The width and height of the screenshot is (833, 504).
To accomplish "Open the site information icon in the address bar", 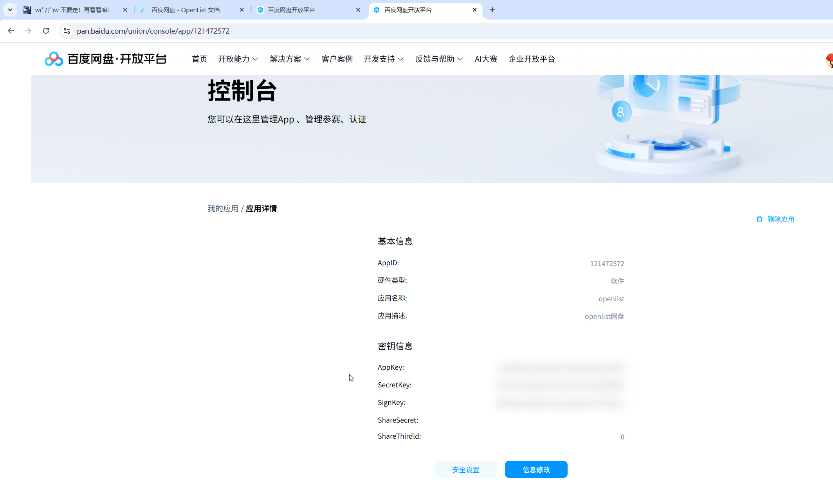I will pos(67,31).
